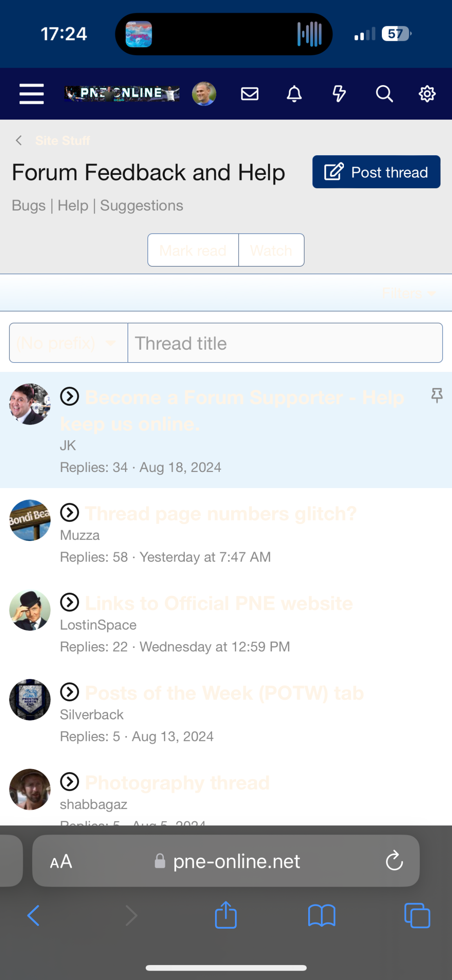
Task: Expand the Filters dropdown
Action: tap(409, 293)
